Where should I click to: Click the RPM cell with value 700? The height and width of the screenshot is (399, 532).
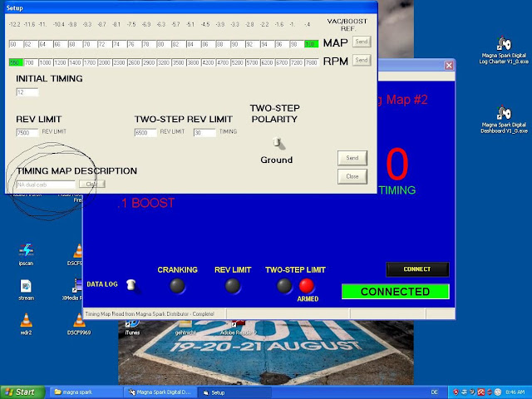(31, 63)
